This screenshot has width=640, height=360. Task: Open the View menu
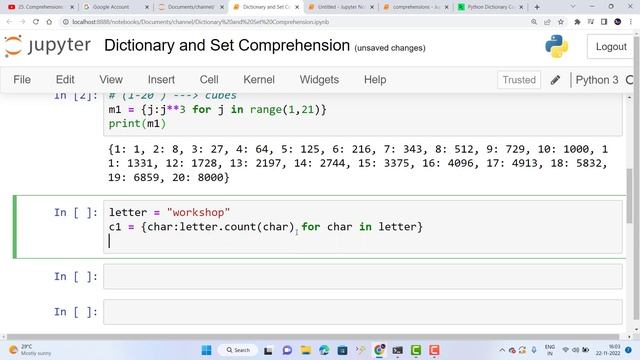point(111,80)
